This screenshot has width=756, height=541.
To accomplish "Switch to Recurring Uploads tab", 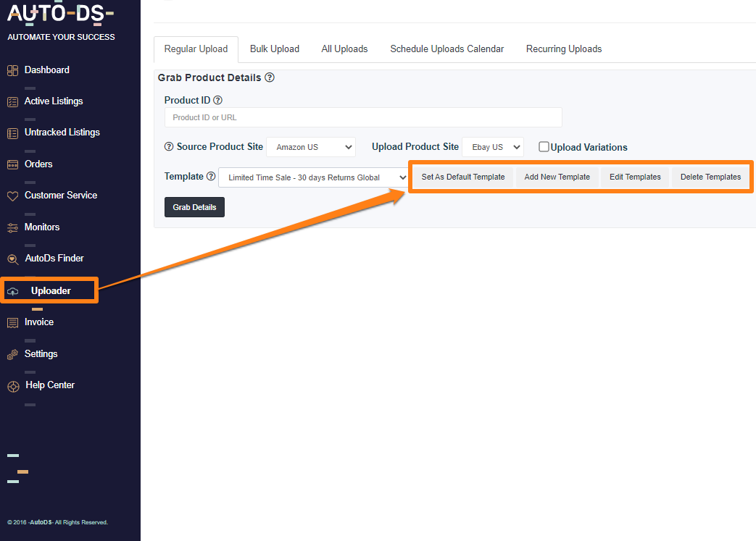I will pos(564,49).
